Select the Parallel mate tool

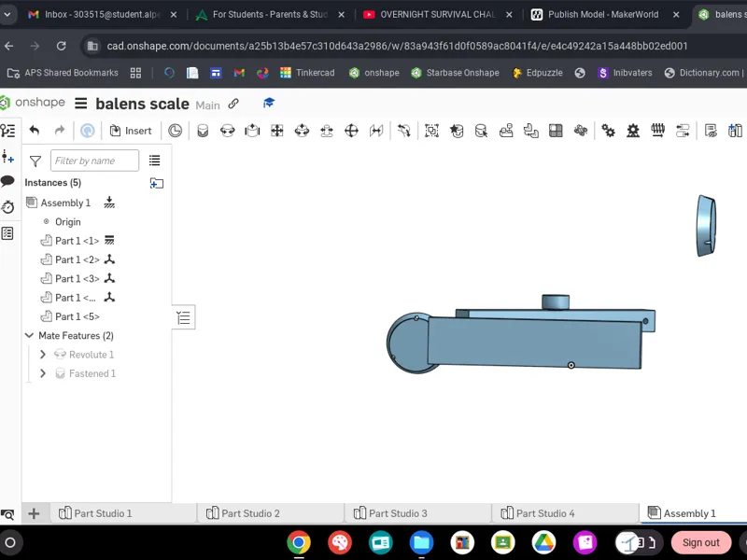[376, 131]
